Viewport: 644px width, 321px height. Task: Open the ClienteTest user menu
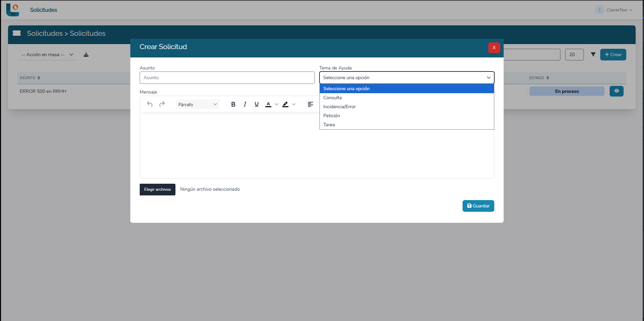click(614, 10)
